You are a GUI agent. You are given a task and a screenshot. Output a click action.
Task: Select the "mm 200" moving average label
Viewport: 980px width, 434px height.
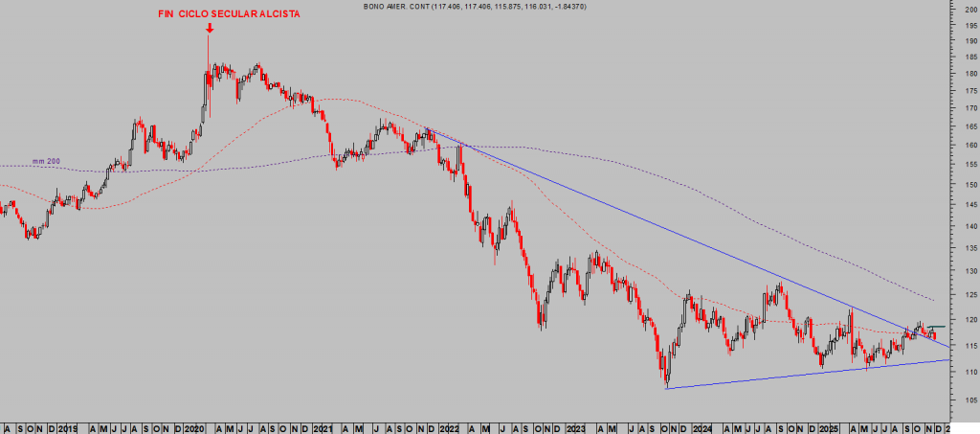[x=45, y=161]
